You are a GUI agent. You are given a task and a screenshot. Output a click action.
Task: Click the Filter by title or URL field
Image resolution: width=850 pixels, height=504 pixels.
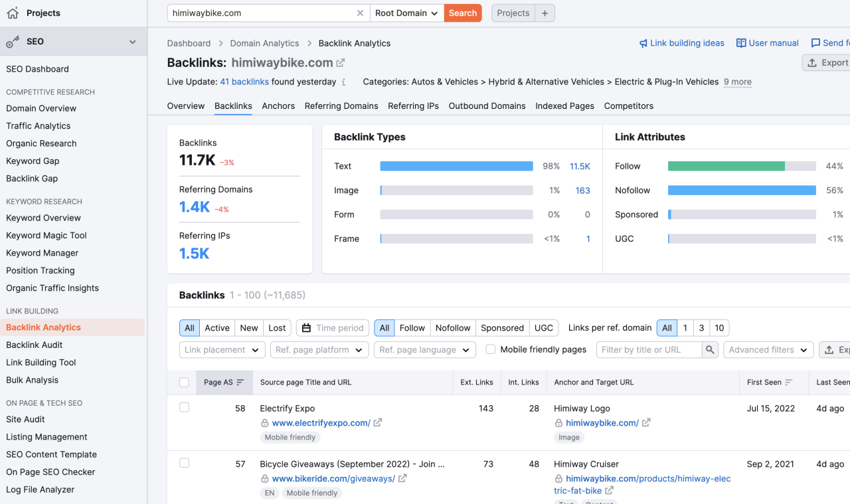tap(649, 350)
